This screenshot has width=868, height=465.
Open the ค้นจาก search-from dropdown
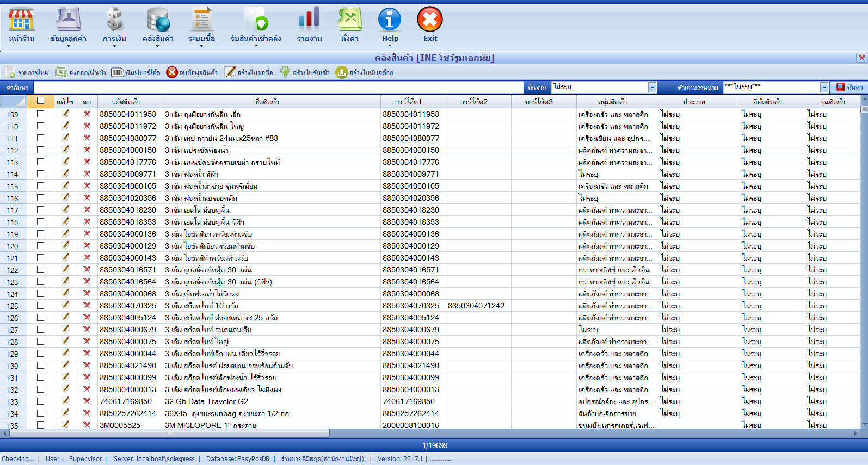[x=652, y=88]
